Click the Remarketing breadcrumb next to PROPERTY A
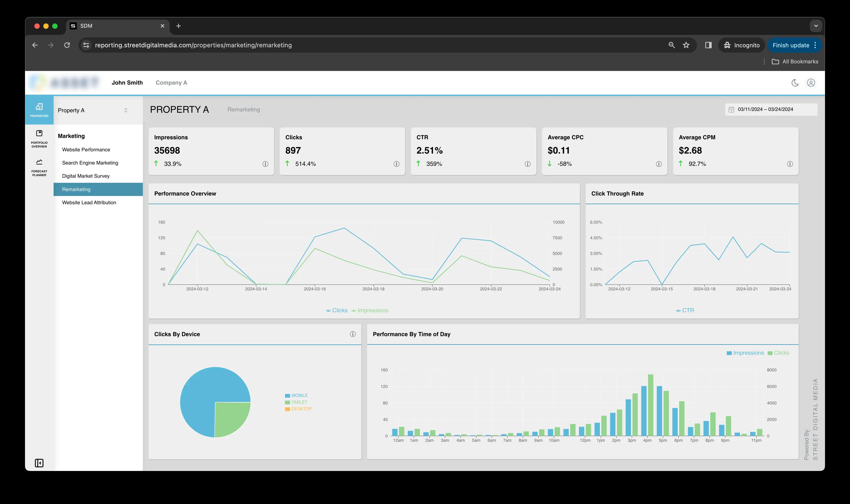 (244, 110)
